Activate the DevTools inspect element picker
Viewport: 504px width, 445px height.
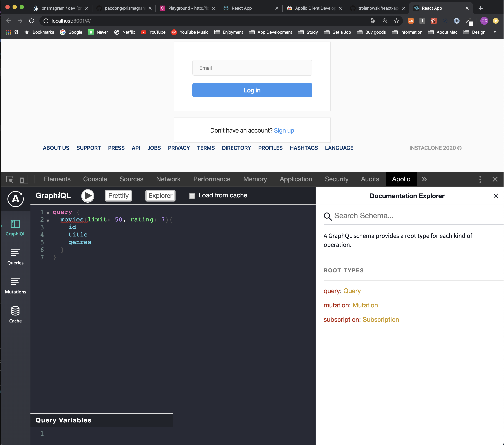click(x=10, y=179)
